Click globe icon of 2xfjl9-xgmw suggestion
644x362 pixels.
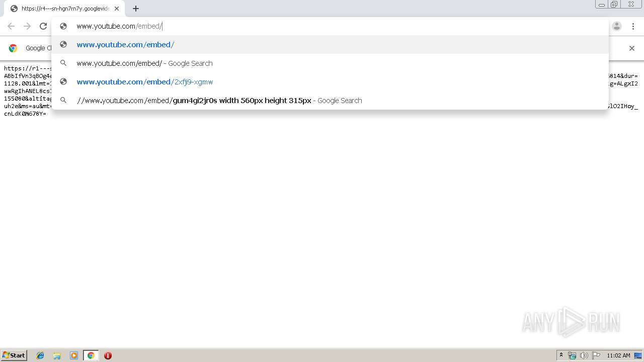(x=63, y=82)
